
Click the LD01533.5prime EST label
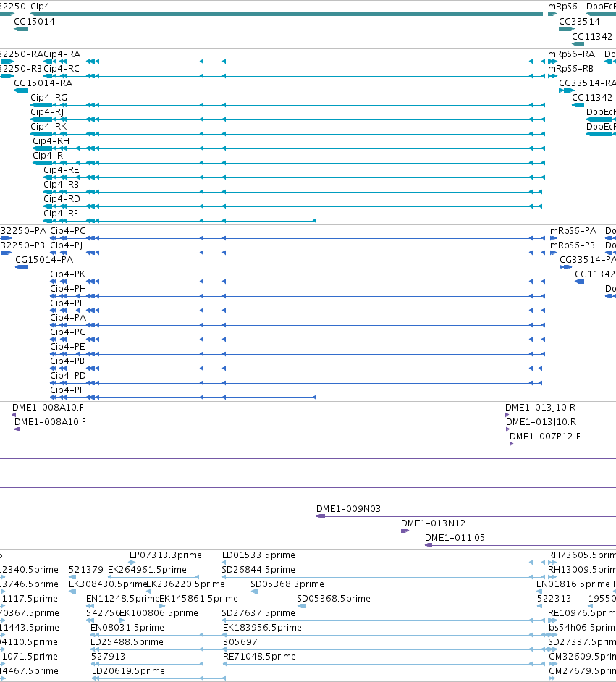(258, 555)
